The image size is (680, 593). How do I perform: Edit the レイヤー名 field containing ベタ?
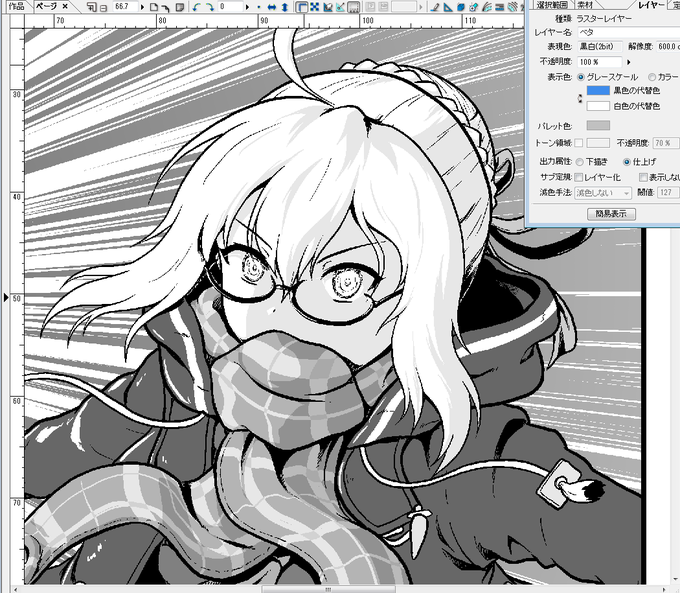[629, 32]
